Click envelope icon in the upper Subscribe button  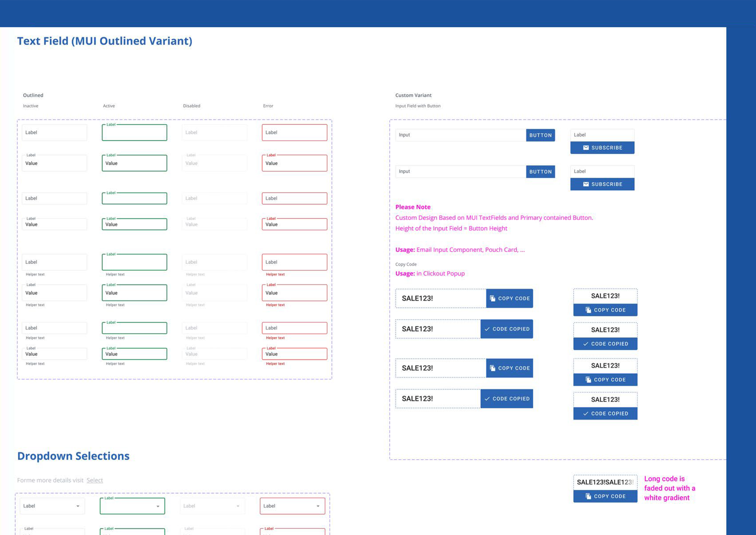coord(586,148)
